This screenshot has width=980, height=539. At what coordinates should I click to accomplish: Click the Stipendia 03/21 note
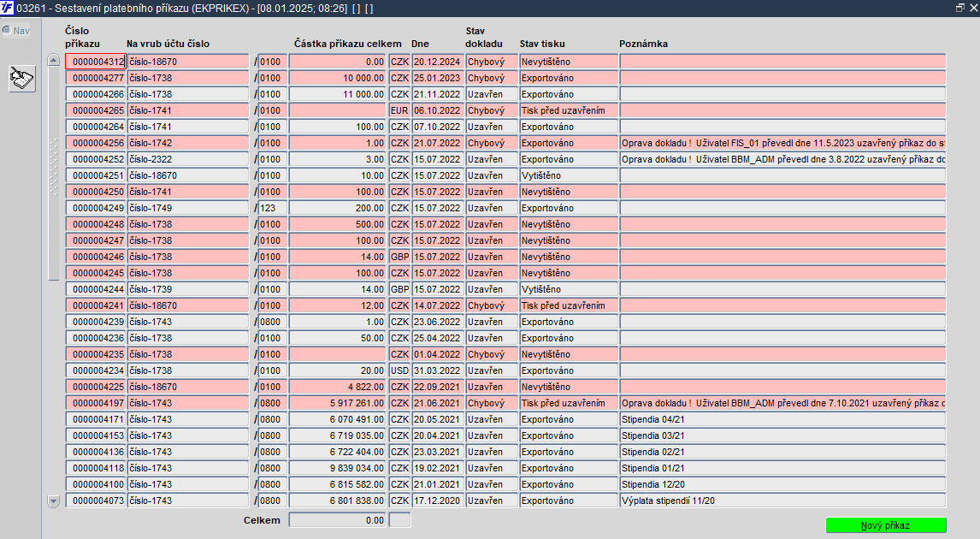782,435
